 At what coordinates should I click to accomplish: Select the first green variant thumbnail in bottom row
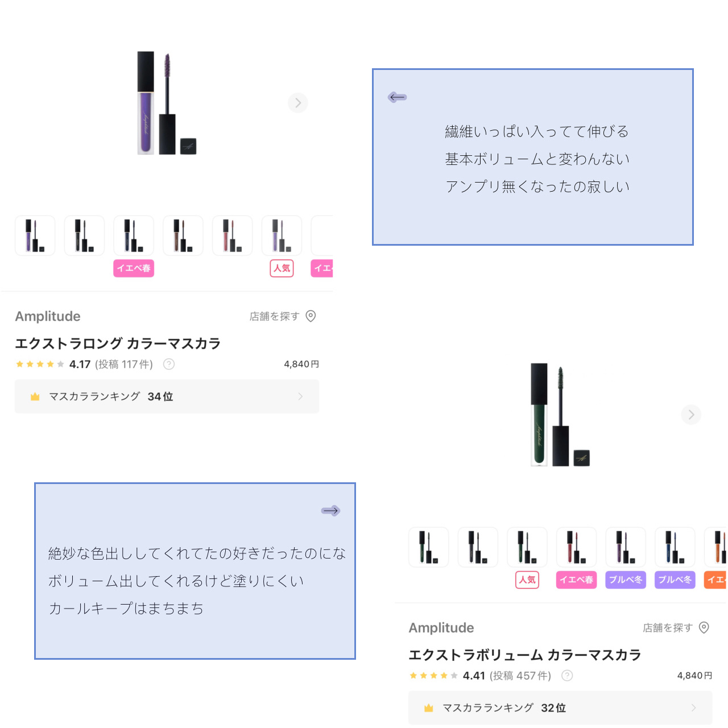(429, 547)
